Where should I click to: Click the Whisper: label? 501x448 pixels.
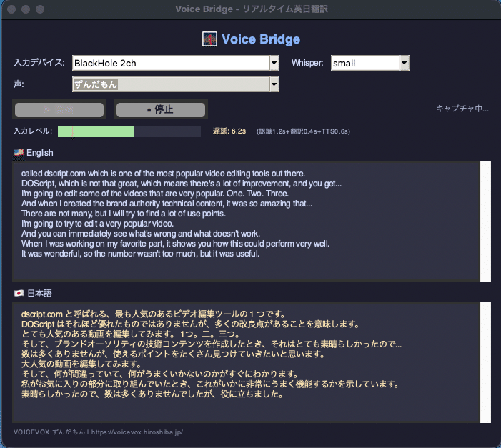[x=307, y=63]
